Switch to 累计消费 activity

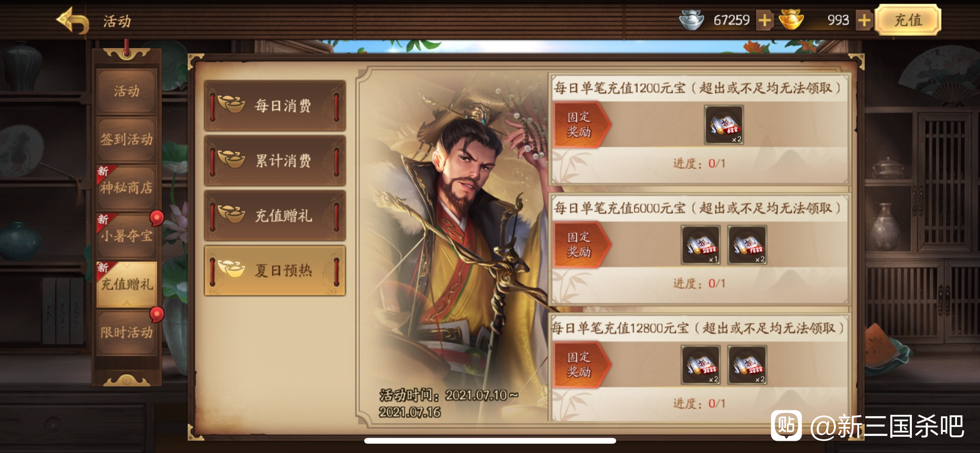tap(275, 160)
